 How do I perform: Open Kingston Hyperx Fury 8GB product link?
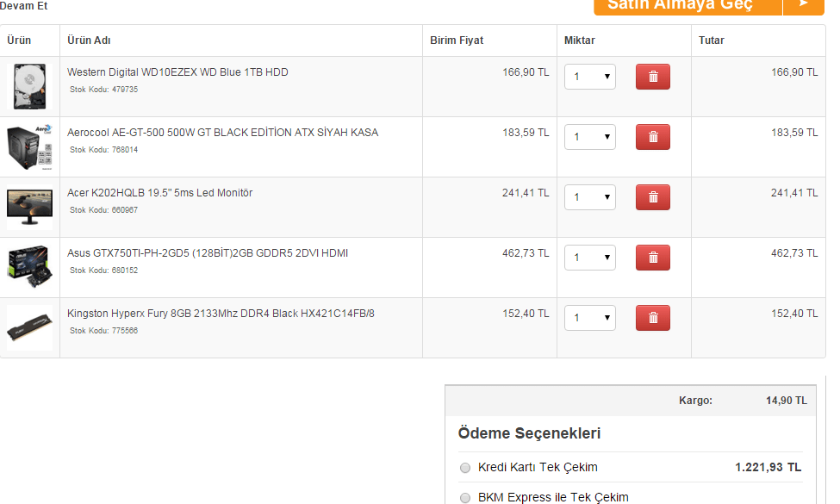click(221, 314)
